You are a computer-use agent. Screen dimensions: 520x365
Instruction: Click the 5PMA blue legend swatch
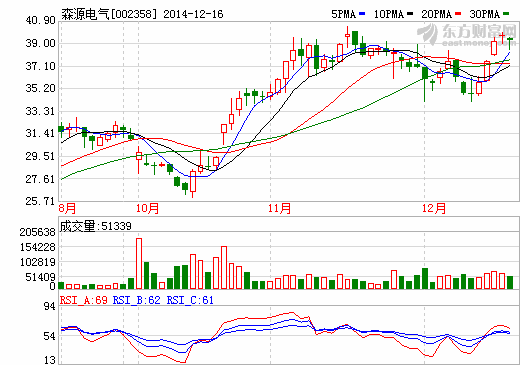pos(362,14)
